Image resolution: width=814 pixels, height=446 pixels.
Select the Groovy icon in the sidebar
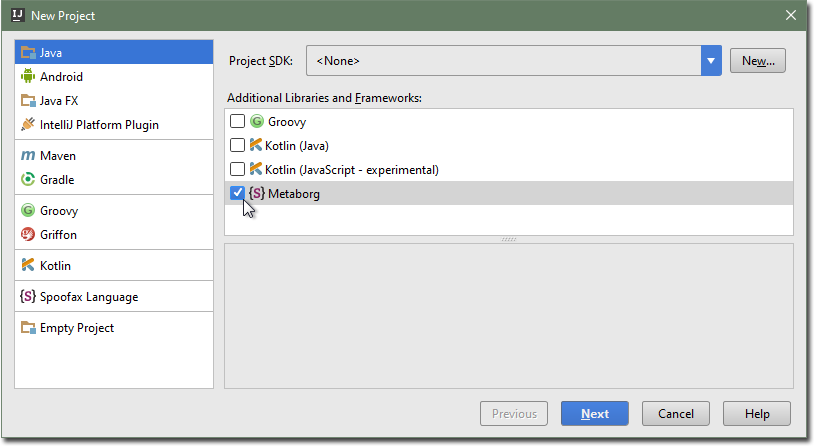[x=28, y=210]
